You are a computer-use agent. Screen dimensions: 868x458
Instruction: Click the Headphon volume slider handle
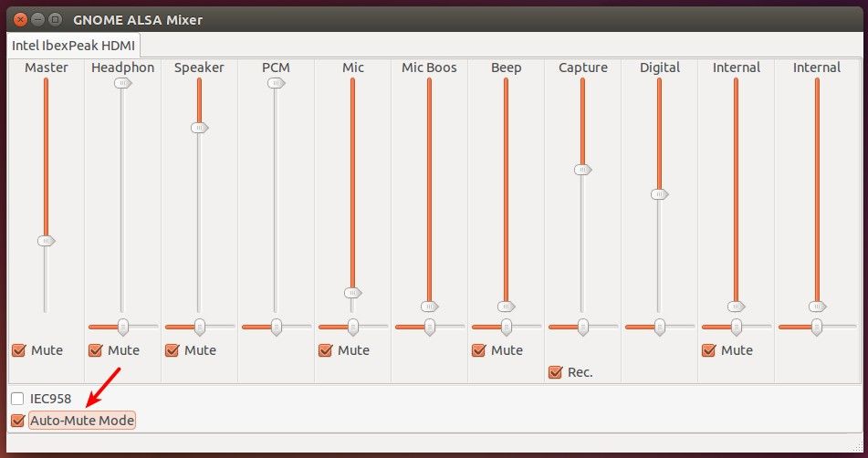pos(123,83)
